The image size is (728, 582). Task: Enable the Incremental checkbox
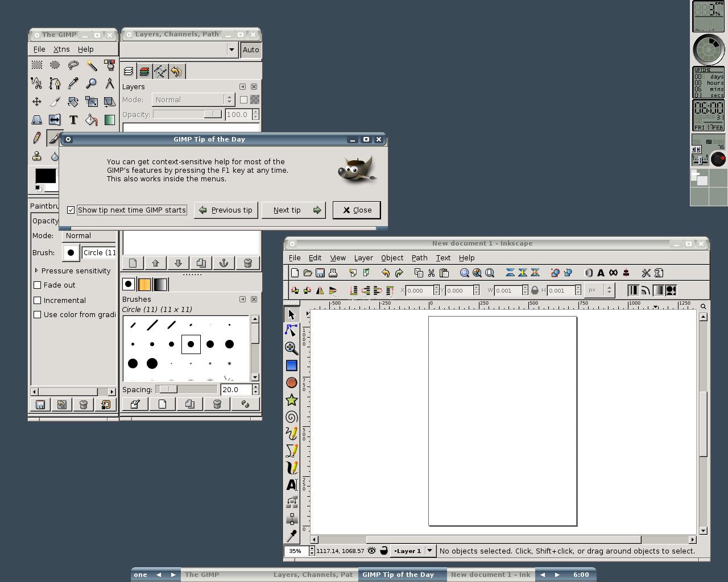(x=38, y=300)
